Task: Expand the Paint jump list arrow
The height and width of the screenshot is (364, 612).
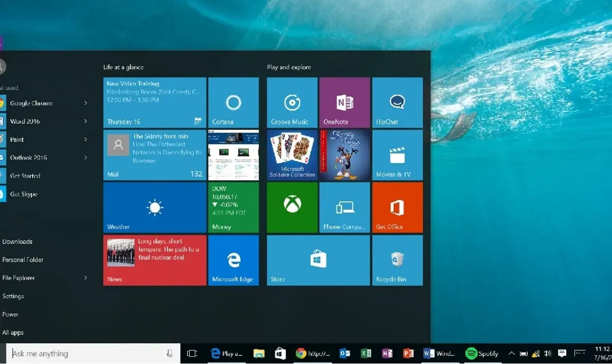Action: (86, 139)
